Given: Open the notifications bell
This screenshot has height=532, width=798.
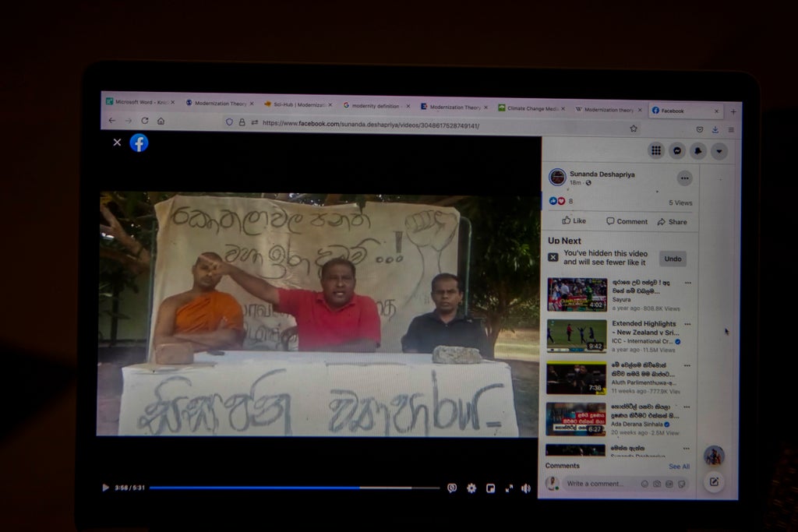Looking at the screenshot, I should coord(698,151).
